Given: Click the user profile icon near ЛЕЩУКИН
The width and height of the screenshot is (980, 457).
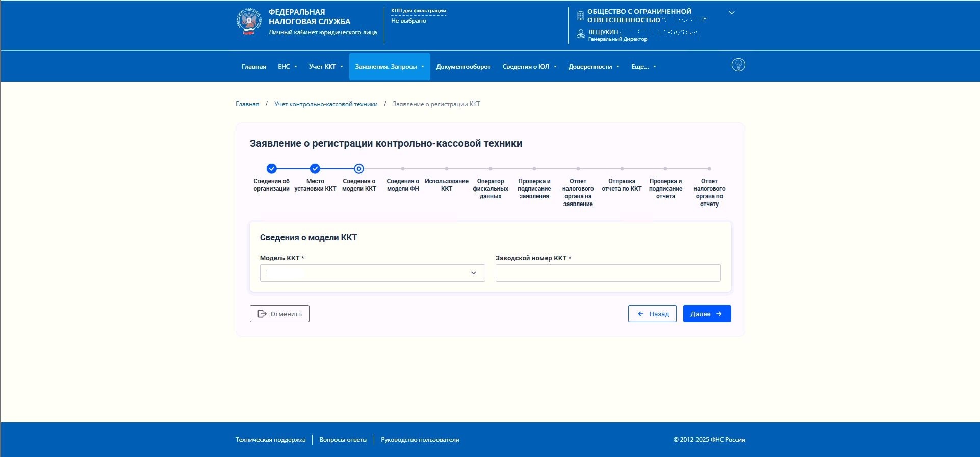Looking at the screenshot, I should tap(580, 34).
